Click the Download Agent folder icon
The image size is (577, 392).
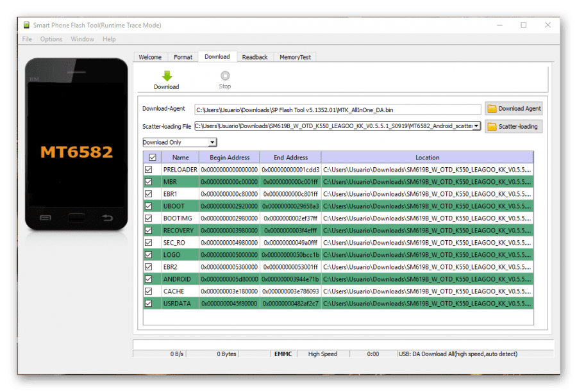click(492, 108)
